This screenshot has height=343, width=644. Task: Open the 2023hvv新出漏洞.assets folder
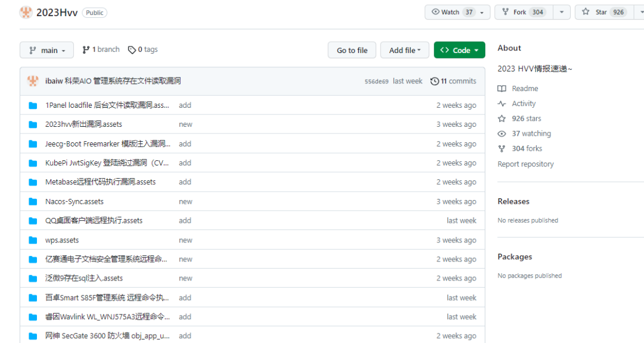tap(83, 124)
